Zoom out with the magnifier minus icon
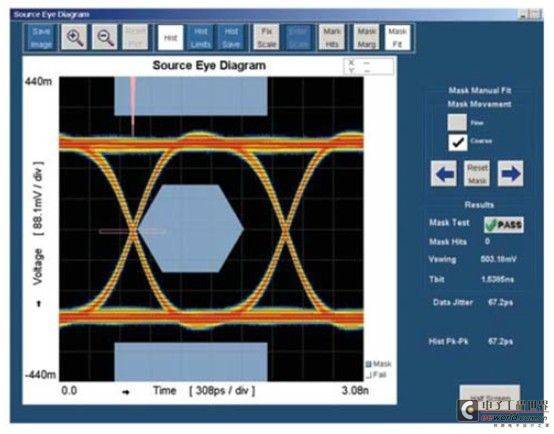This screenshot has height=434, width=554. coord(105,37)
